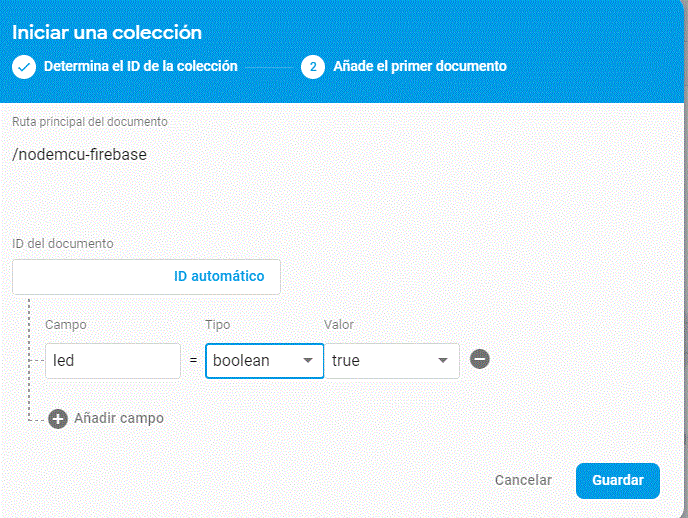
Task: Click the plus icon to add field
Action: pos(58,418)
